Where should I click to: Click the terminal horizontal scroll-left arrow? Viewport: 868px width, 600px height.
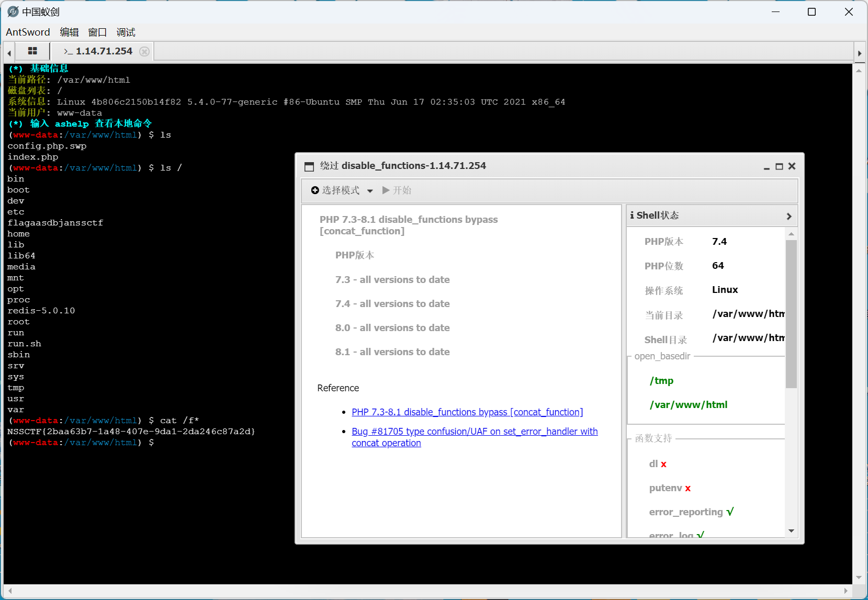click(10, 591)
